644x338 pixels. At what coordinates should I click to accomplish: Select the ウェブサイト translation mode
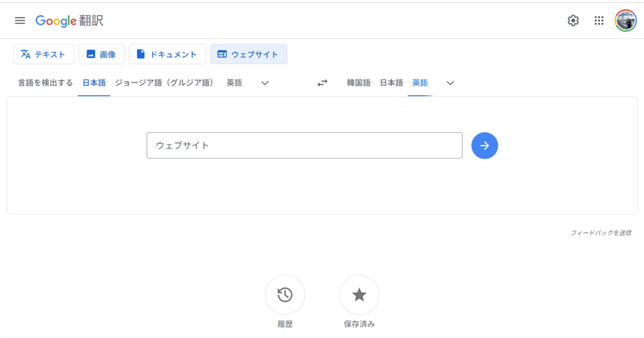coord(248,54)
